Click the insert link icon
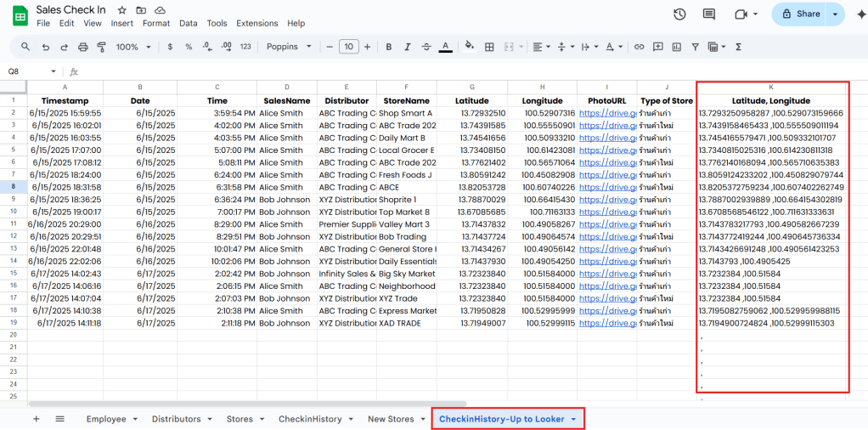 click(639, 47)
